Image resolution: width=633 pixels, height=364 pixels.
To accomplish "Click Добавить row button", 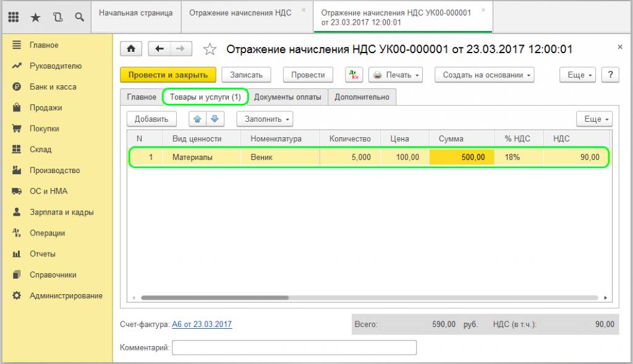I will coord(151,119).
